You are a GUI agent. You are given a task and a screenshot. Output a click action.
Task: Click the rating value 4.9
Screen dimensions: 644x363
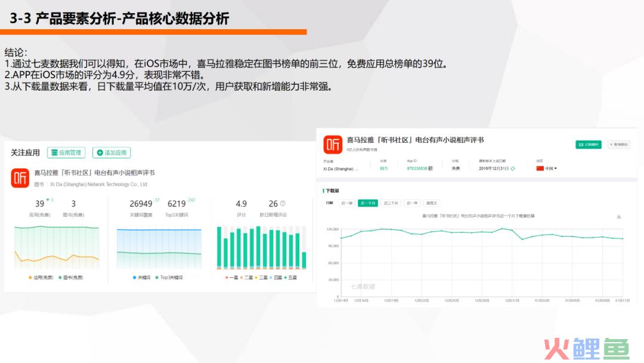[x=241, y=204]
